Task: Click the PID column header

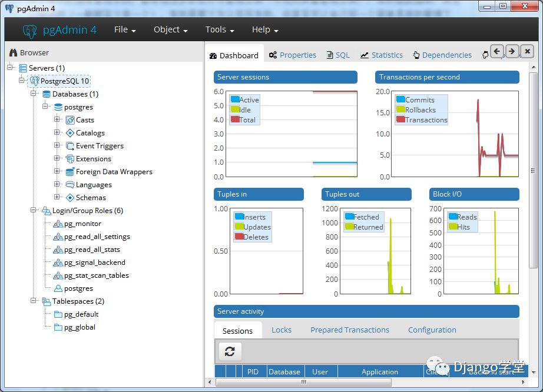Action: pyautogui.click(x=253, y=372)
